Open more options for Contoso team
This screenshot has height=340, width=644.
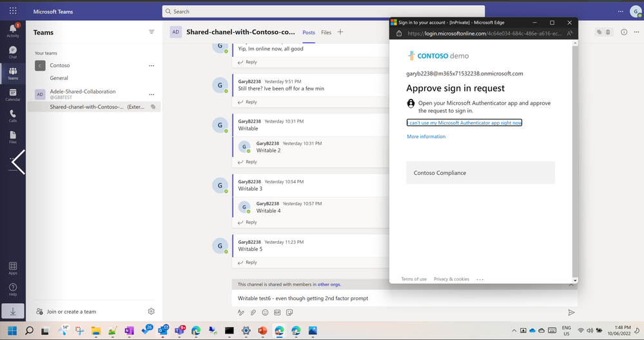(151, 65)
